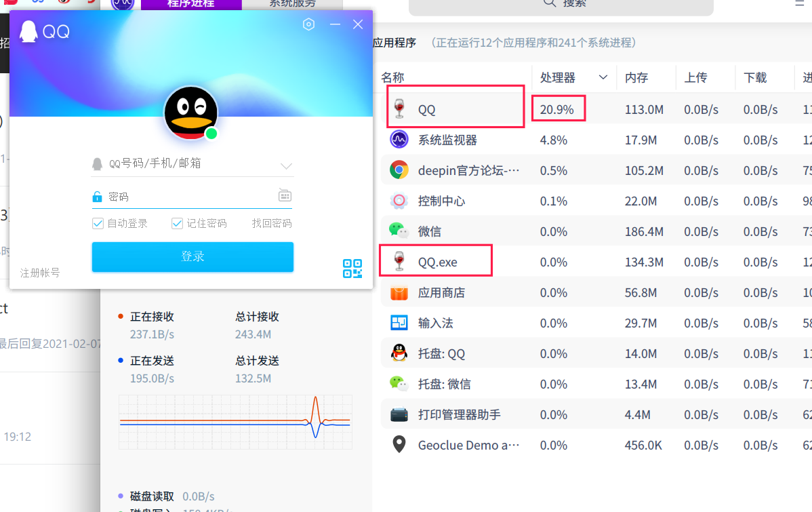Click the 总计发送 132.5M value

click(x=253, y=378)
